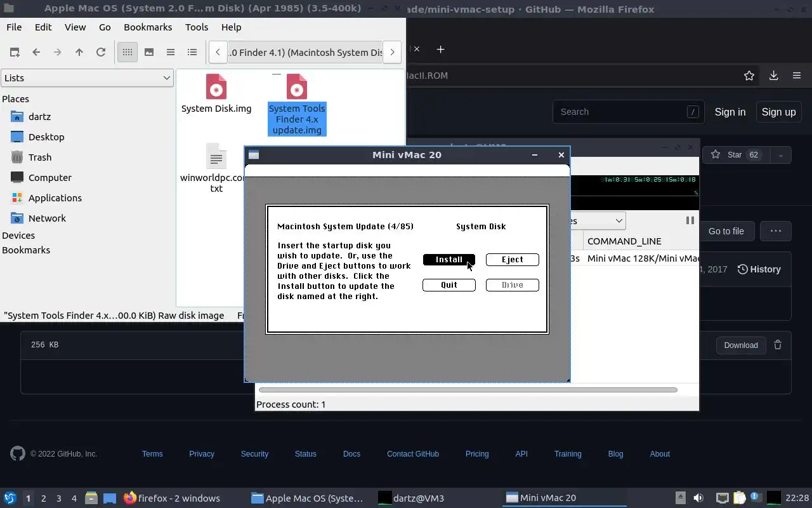Go up to parent folder
This screenshot has width=812, height=508.
coord(79,52)
